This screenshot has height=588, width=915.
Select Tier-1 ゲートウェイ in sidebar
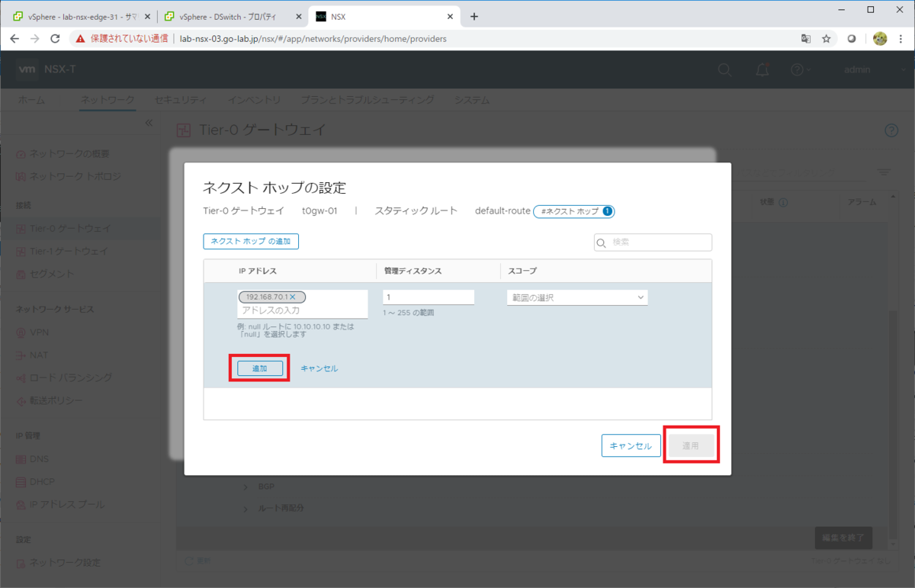69,252
